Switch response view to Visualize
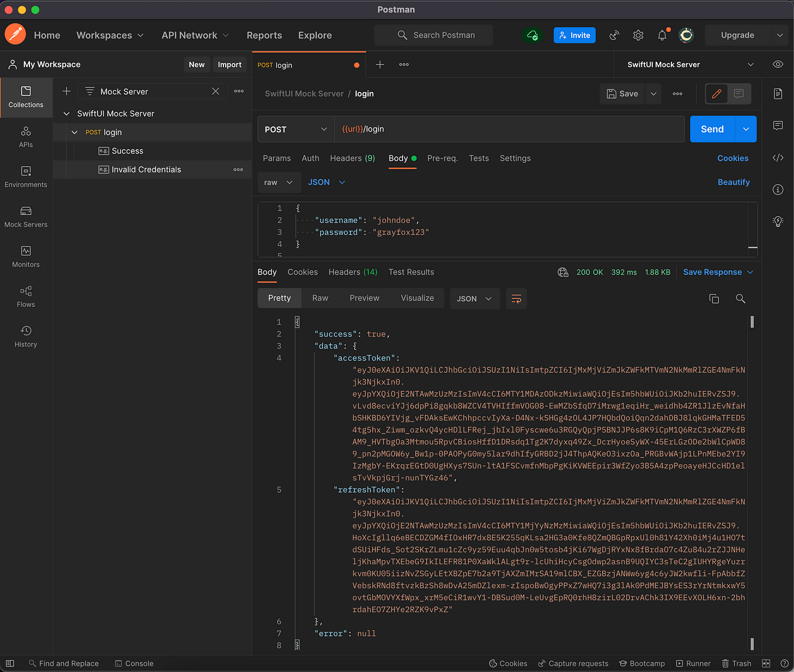Viewport: 794px width, 672px height. pyautogui.click(x=417, y=298)
